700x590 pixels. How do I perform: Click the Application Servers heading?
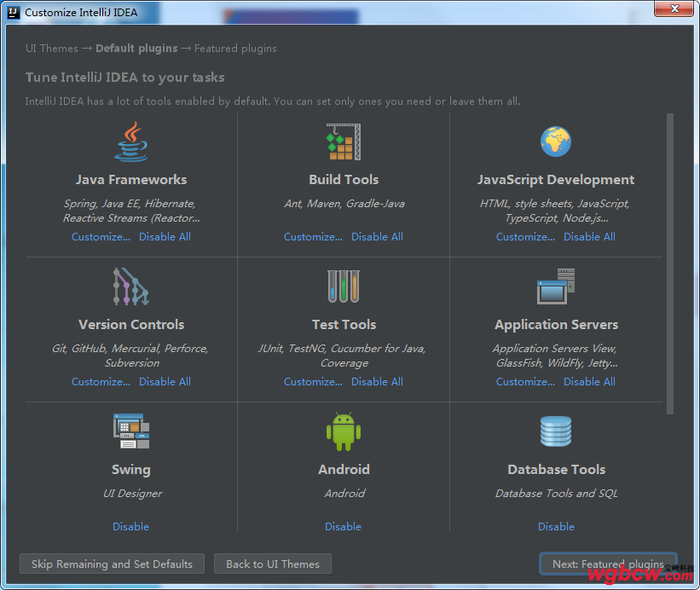[556, 325]
